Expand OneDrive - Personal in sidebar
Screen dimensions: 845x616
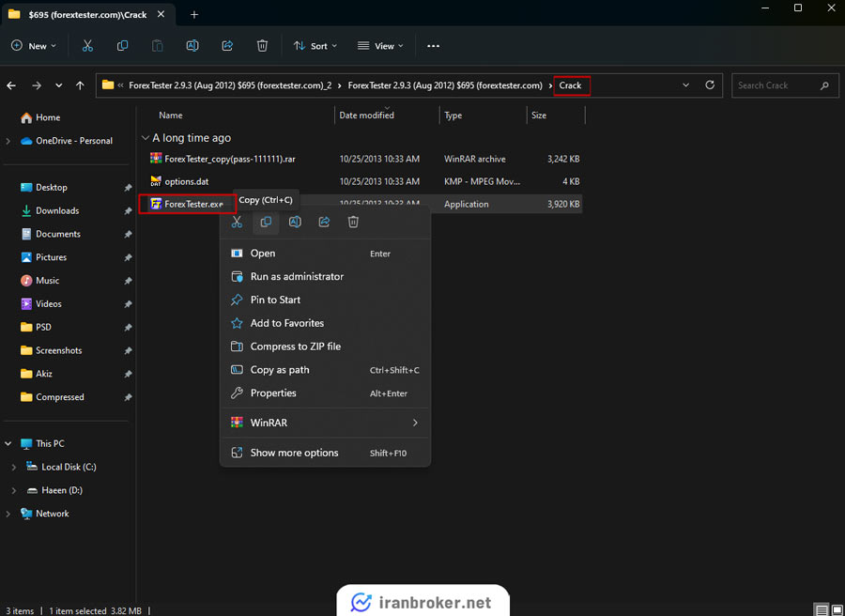tap(8, 141)
